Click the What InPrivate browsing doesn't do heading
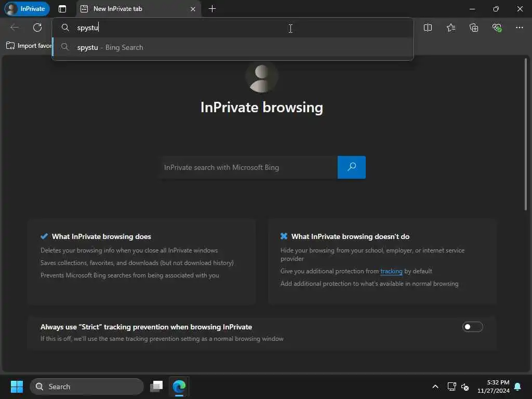Viewport: 532px width, 399px height. coord(350,236)
